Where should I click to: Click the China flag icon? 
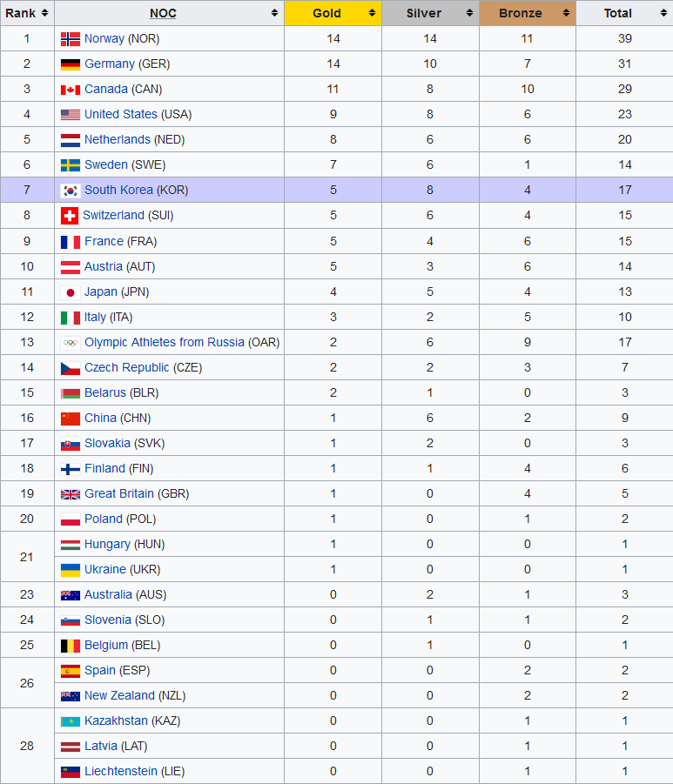click(70, 419)
